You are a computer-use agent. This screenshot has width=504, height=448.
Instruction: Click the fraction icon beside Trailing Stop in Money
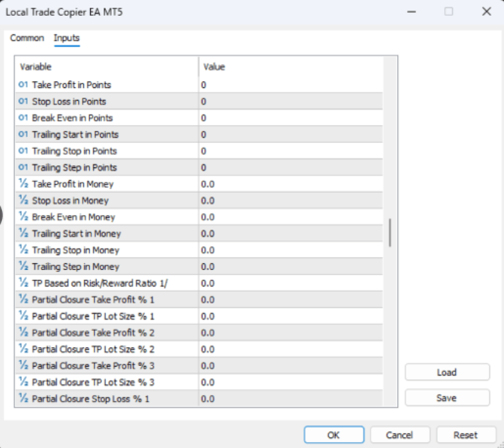24,250
